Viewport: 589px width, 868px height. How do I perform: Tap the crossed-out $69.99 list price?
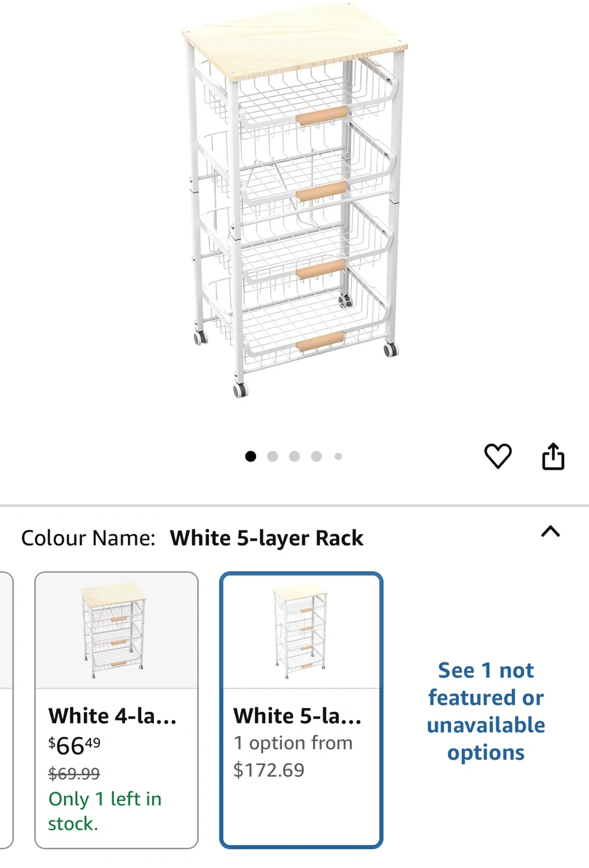[74, 773]
